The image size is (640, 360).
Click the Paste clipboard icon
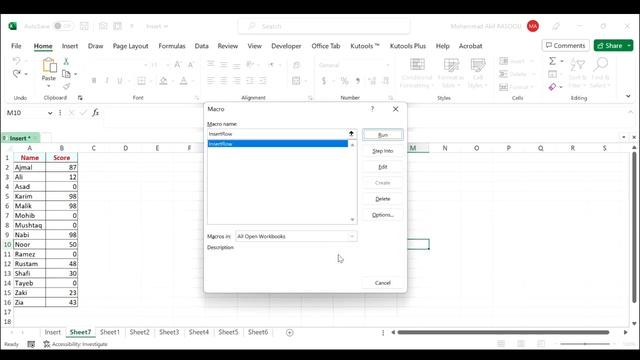point(49,65)
